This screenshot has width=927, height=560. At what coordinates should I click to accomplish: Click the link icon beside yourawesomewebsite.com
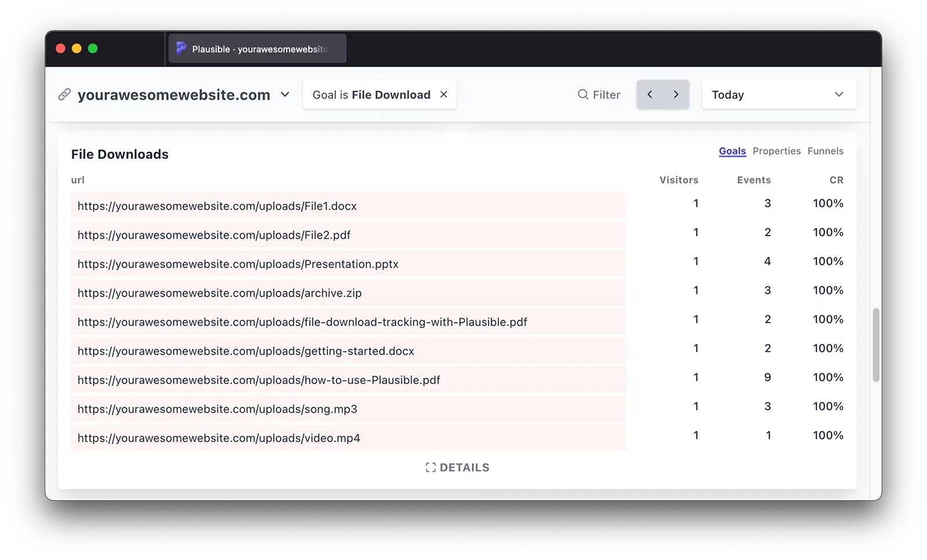[x=64, y=94]
